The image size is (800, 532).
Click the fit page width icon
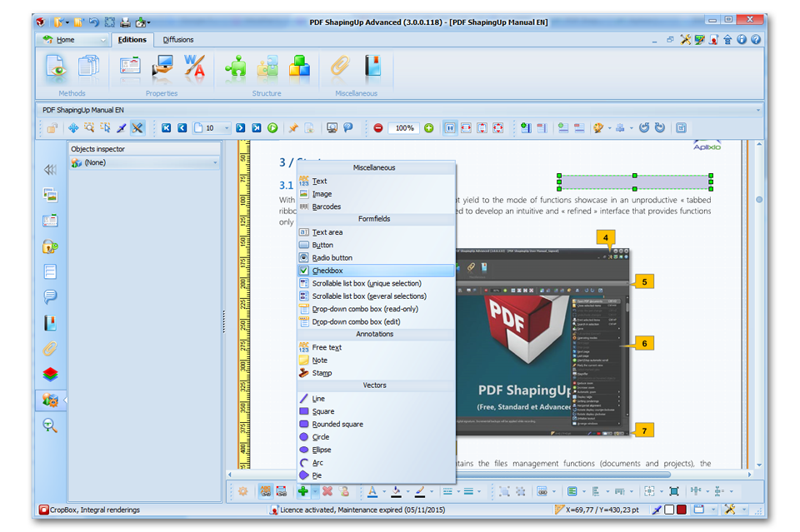[x=466, y=128]
